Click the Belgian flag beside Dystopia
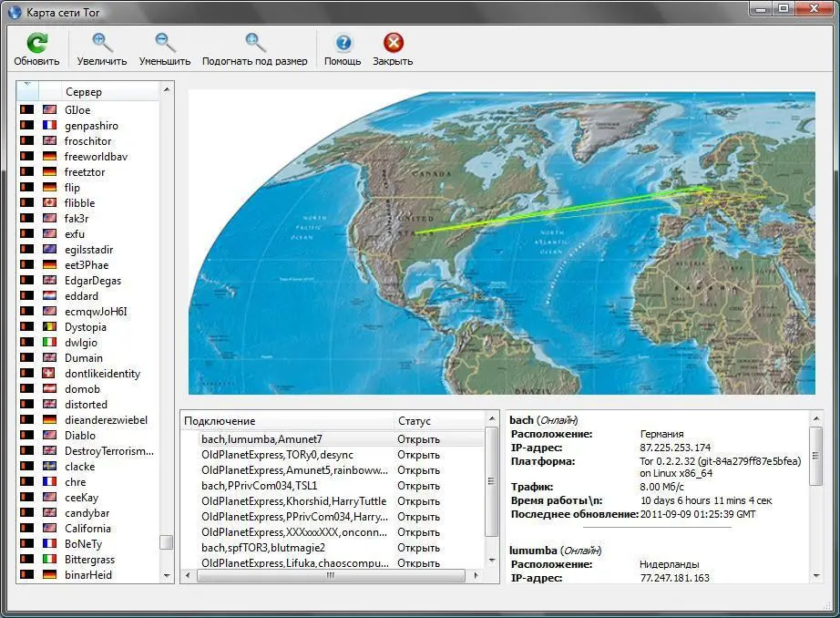The height and width of the screenshot is (618, 840). (49, 326)
